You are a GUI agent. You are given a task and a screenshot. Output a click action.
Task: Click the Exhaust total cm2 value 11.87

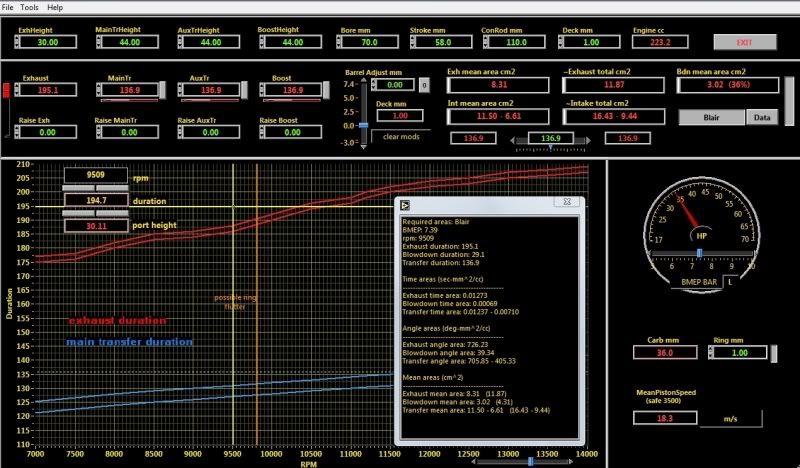tap(614, 85)
